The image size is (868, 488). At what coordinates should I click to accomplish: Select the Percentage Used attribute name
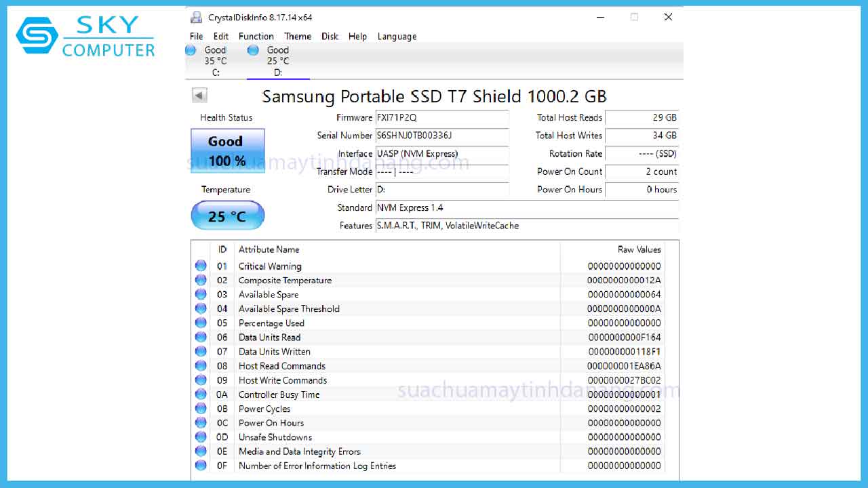pyautogui.click(x=271, y=323)
